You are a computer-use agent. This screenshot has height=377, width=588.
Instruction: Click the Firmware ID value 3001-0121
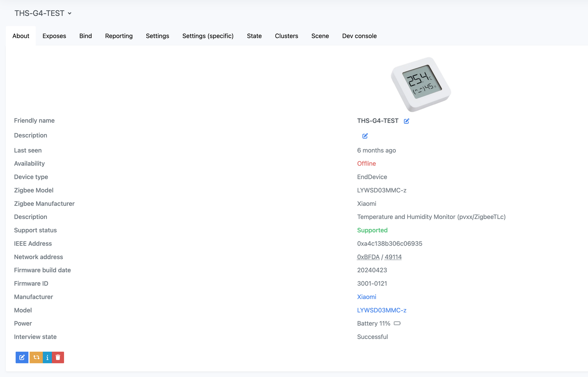click(372, 284)
